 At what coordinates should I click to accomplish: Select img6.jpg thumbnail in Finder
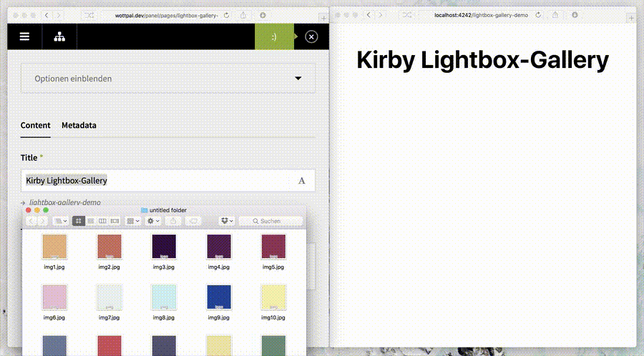coord(54,297)
